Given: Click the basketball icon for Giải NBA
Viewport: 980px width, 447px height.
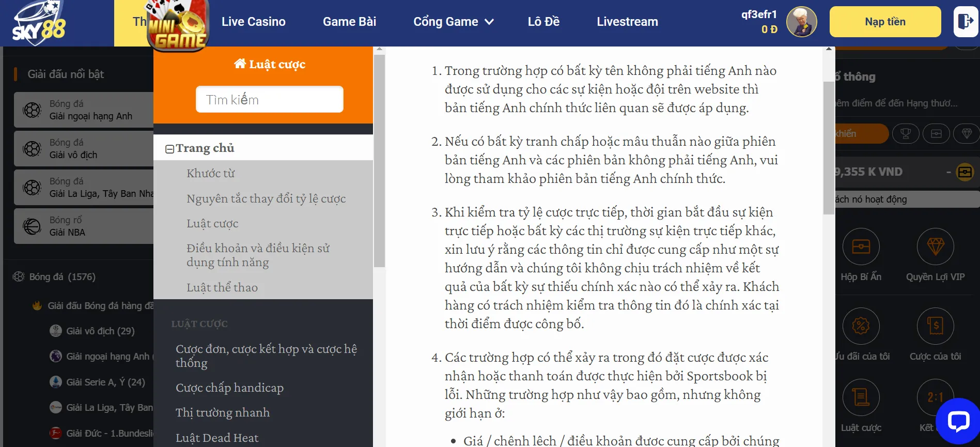Looking at the screenshot, I should pyautogui.click(x=32, y=226).
